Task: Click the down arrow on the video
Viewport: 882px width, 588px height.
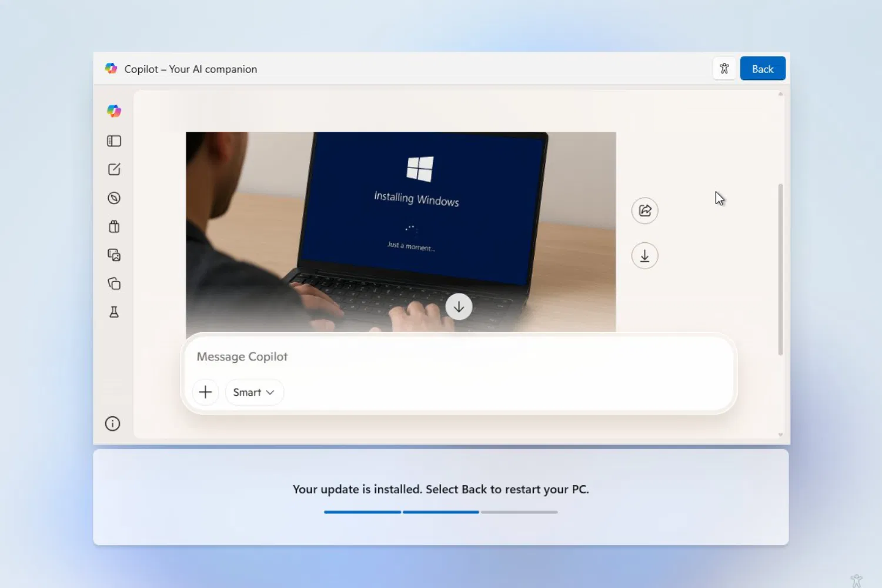Action: pyautogui.click(x=459, y=306)
